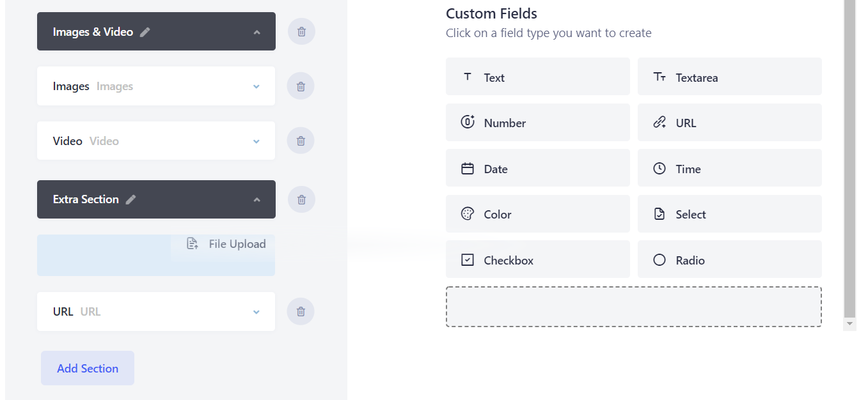
Task: Delete the URL field with the trash icon
Action: 301,311
